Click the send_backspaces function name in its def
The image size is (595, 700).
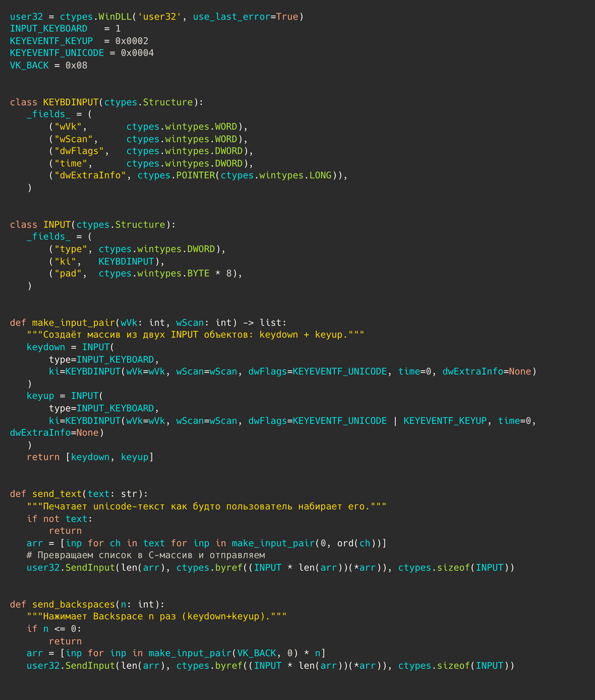coord(73,604)
